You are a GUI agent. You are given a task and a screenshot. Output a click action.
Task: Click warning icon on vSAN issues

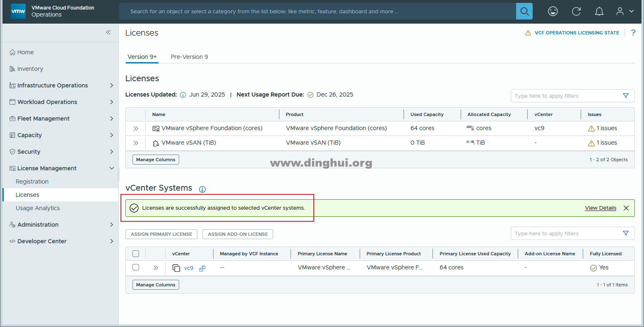591,143
